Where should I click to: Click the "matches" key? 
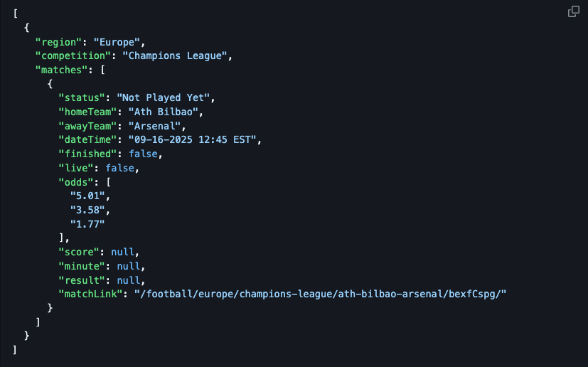(61, 70)
